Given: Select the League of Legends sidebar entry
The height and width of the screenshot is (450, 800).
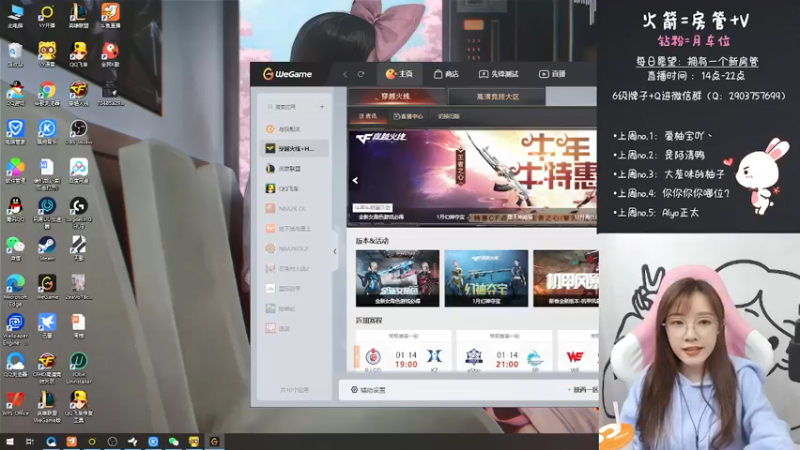Looking at the screenshot, I should (295, 168).
